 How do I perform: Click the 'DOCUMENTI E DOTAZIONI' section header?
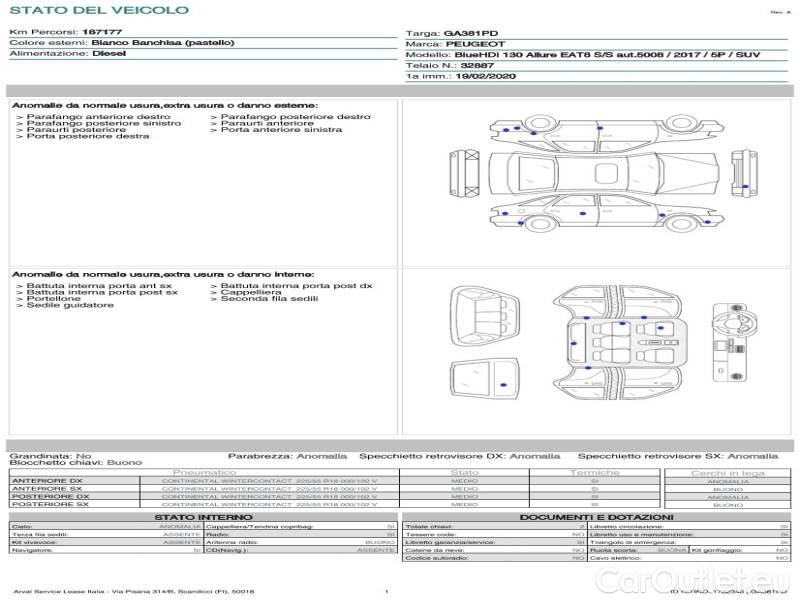click(x=596, y=517)
